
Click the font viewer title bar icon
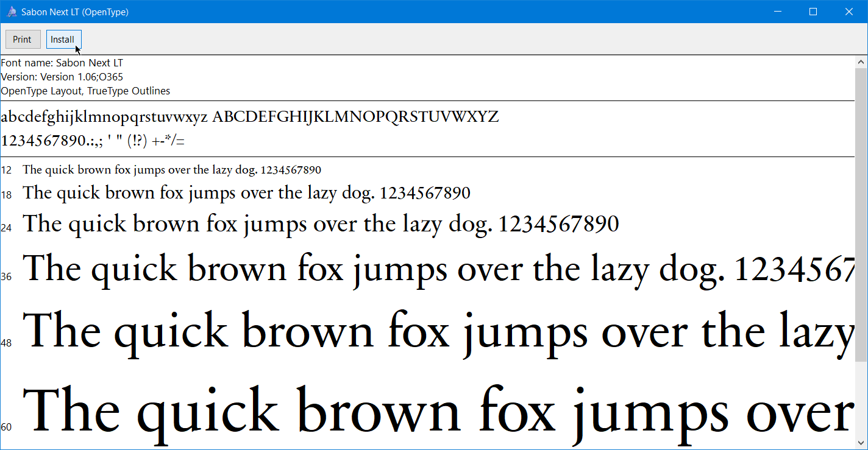pyautogui.click(x=12, y=12)
